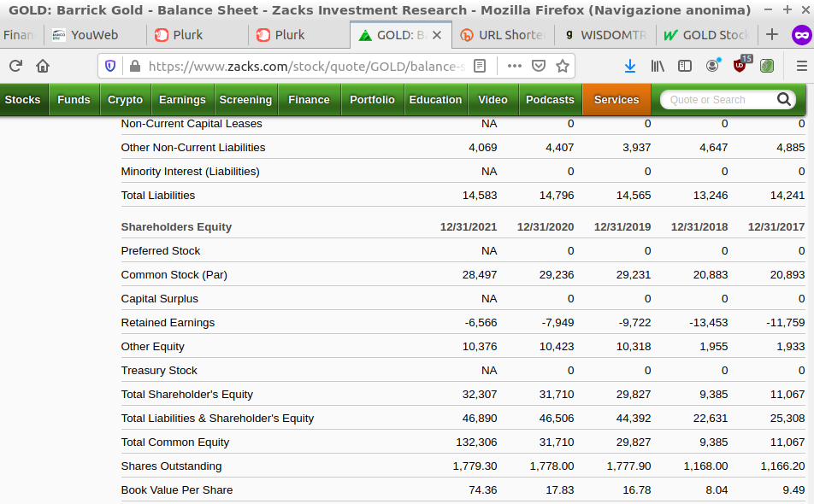Open the Crypto navigation item

tap(125, 100)
